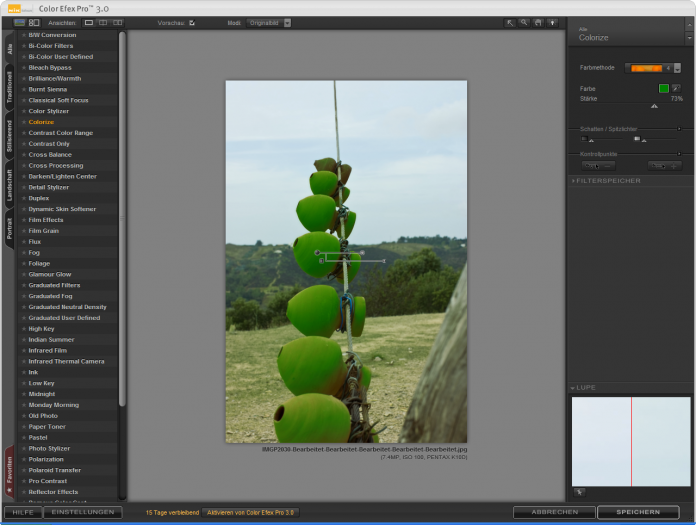
Task: Select the hand pan tool
Action: 537,22
